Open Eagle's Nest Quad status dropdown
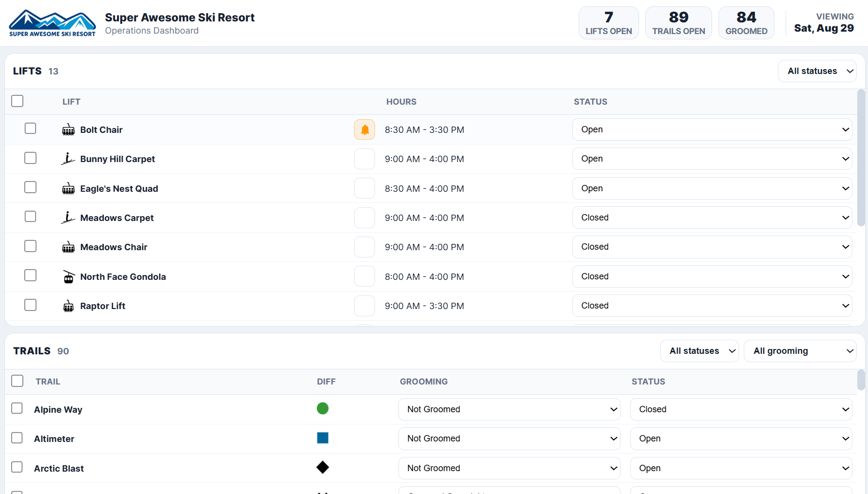868x494 pixels. [712, 188]
